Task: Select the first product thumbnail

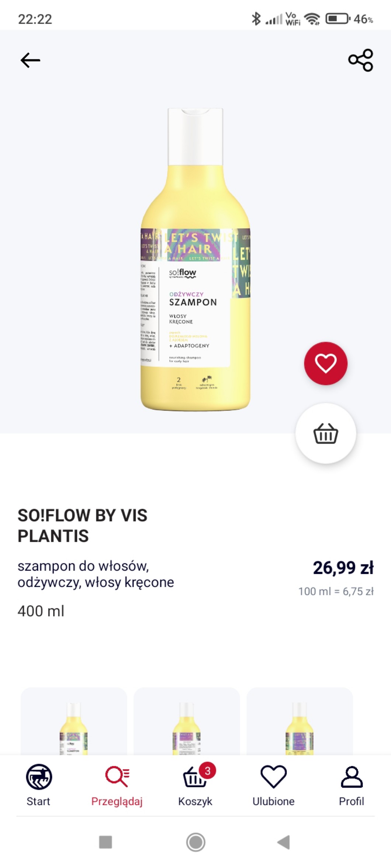Action: click(74, 722)
